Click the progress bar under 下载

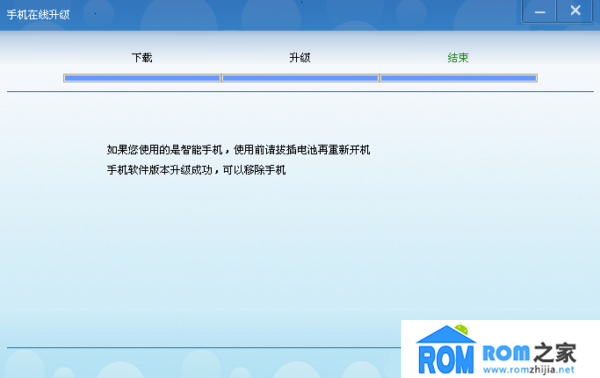pos(142,78)
